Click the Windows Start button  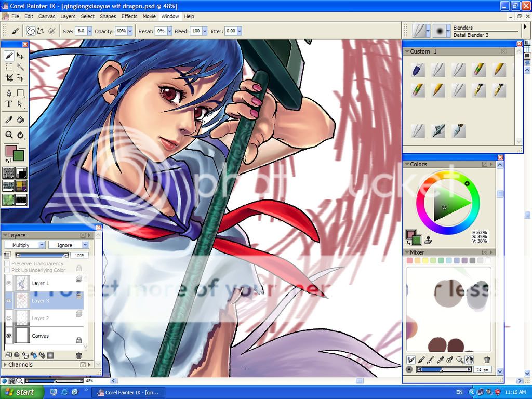tap(22, 392)
